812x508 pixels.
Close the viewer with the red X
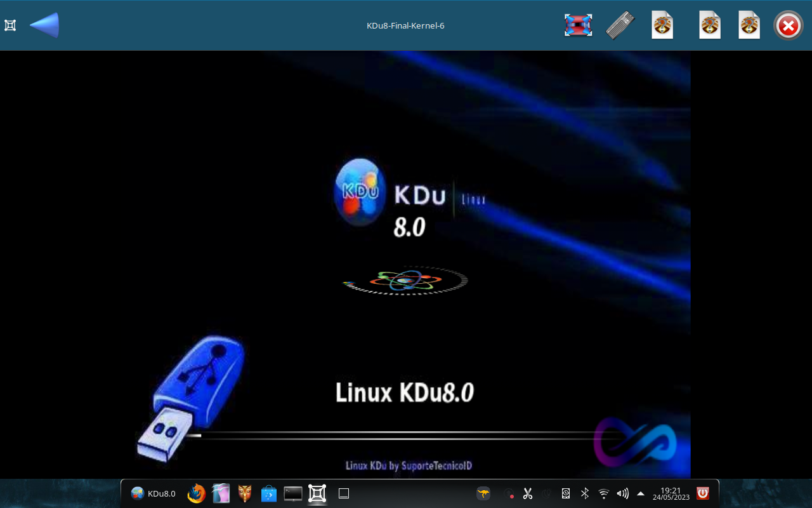click(x=789, y=26)
